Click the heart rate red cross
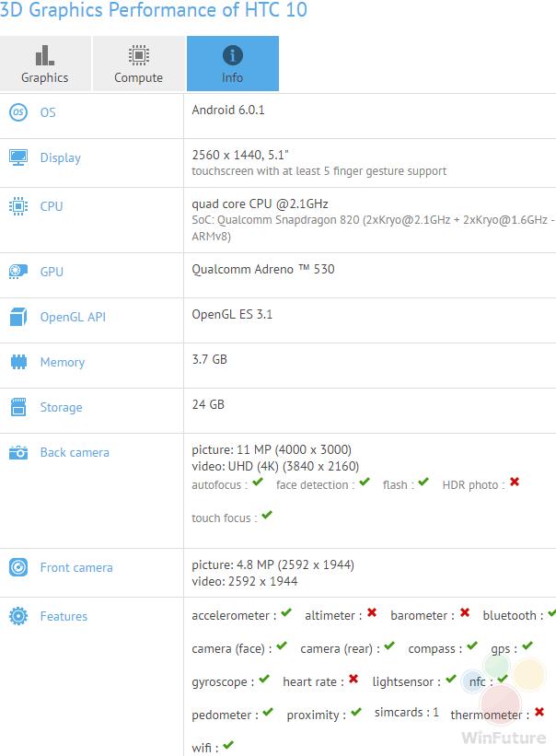The height and width of the screenshot is (756, 556). [353, 679]
